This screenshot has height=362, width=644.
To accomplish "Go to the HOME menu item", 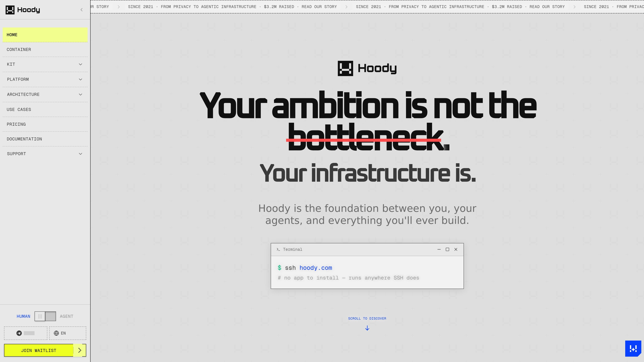I will coord(45,35).
